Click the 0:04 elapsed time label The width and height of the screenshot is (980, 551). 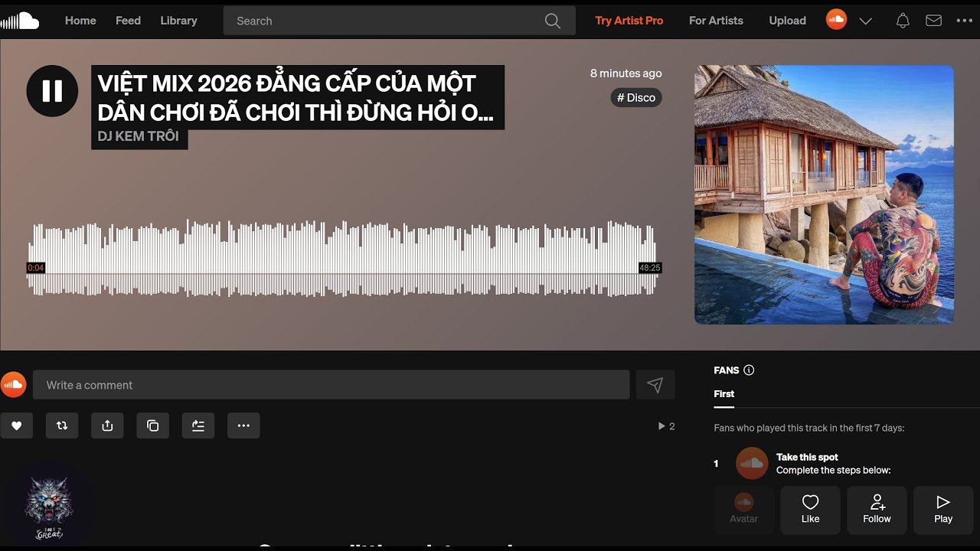(36, 268)
